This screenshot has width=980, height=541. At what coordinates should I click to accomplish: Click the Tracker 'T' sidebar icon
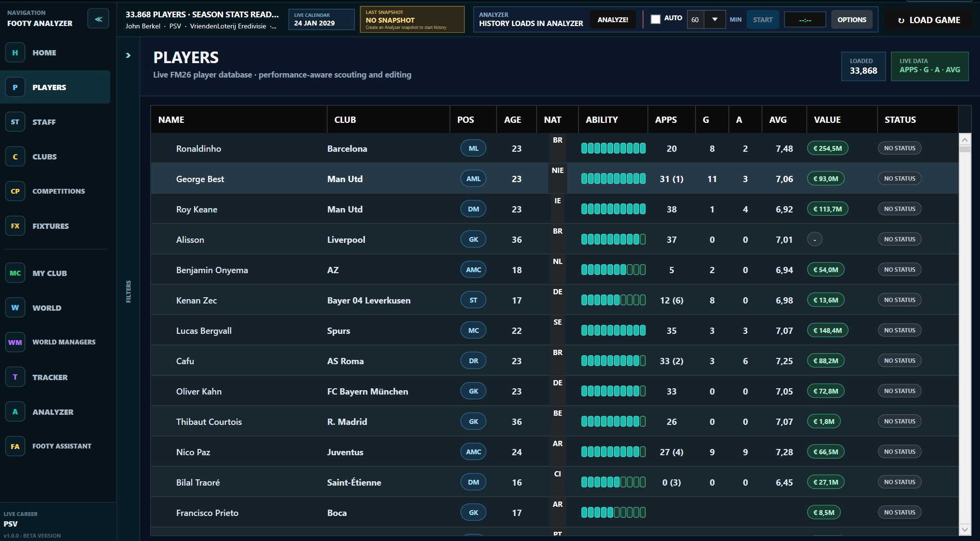15,377
